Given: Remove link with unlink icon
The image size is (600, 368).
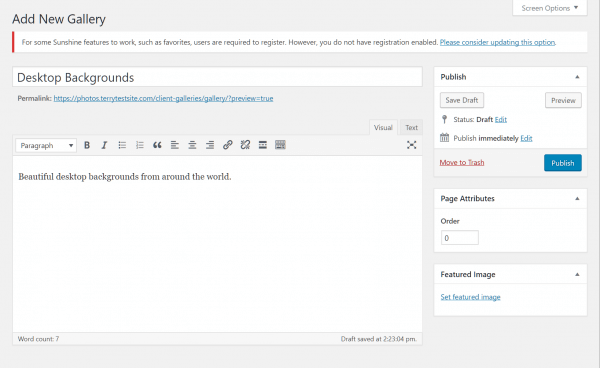Looking at the screenshot, I should click(x=245, y=145).
